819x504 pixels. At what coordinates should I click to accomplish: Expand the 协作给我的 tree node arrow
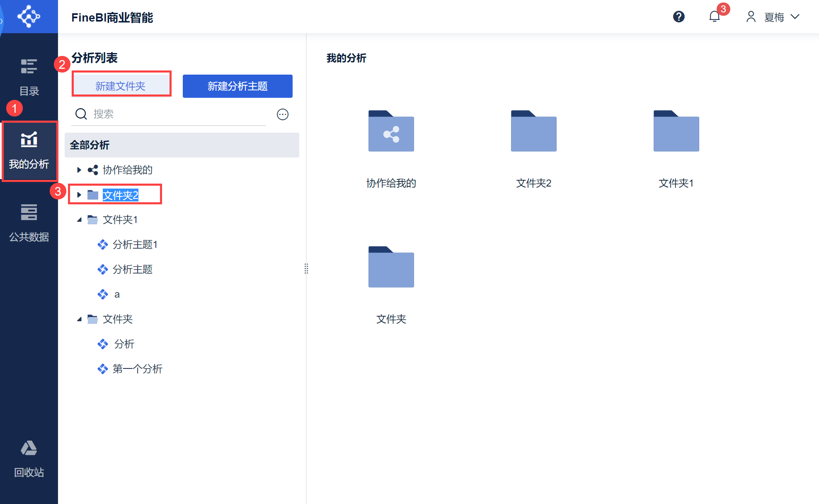pos(79,170)
